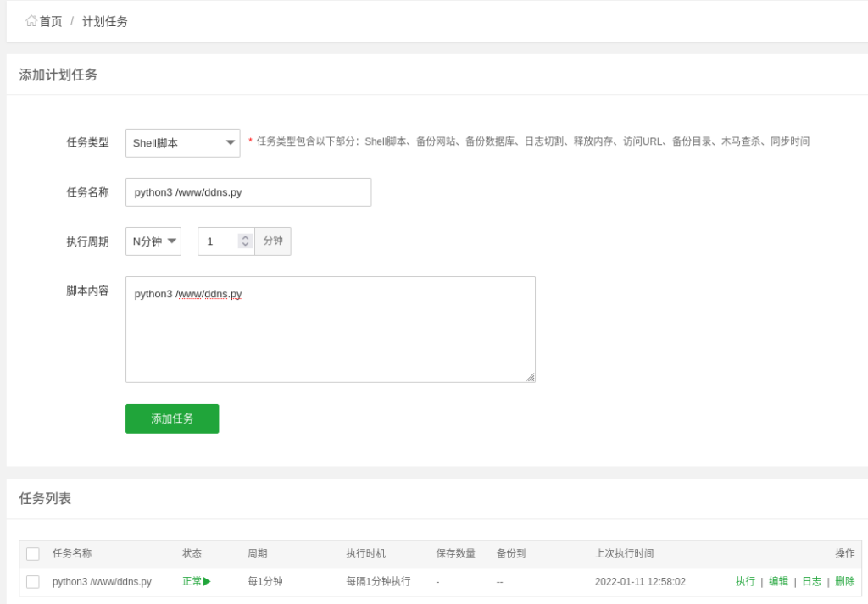This screenshot has height=604, width=868.
Task: Open the 任务类型 dropdown to change task type
Action: point(182,143)
